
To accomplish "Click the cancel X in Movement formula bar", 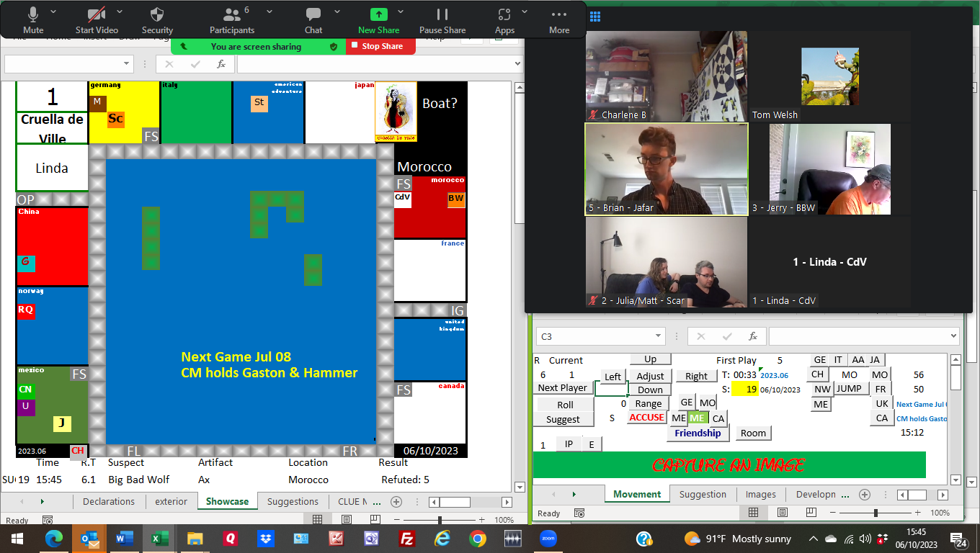I will click(x=701, y=336).
